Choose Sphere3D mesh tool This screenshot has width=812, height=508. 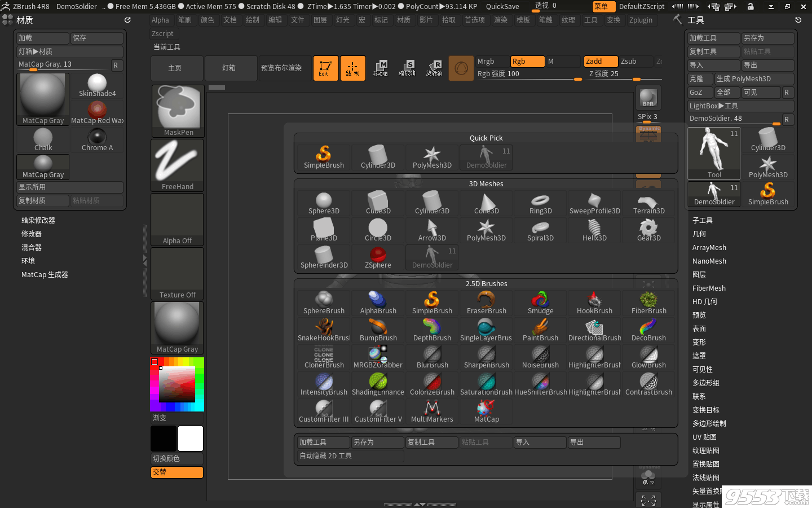point(324,203)
